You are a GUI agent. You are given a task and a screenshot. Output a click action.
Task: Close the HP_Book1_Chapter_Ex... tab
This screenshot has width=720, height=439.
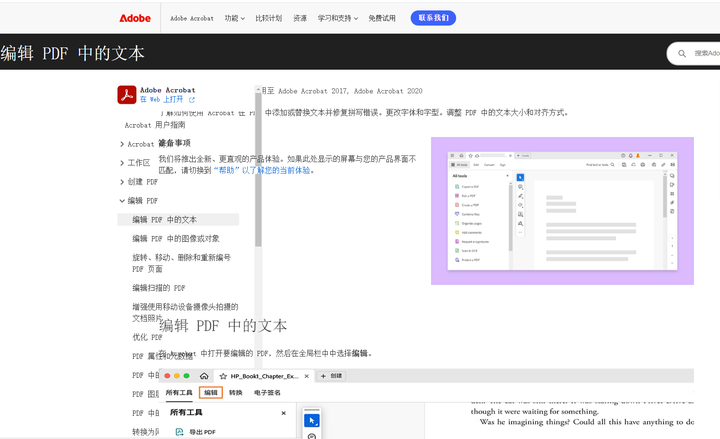tap(306, 376)
